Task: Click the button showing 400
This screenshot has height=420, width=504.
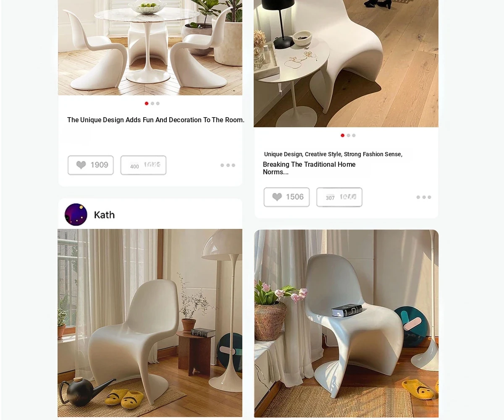Action: pyautogui.click(x=143, y=165)
